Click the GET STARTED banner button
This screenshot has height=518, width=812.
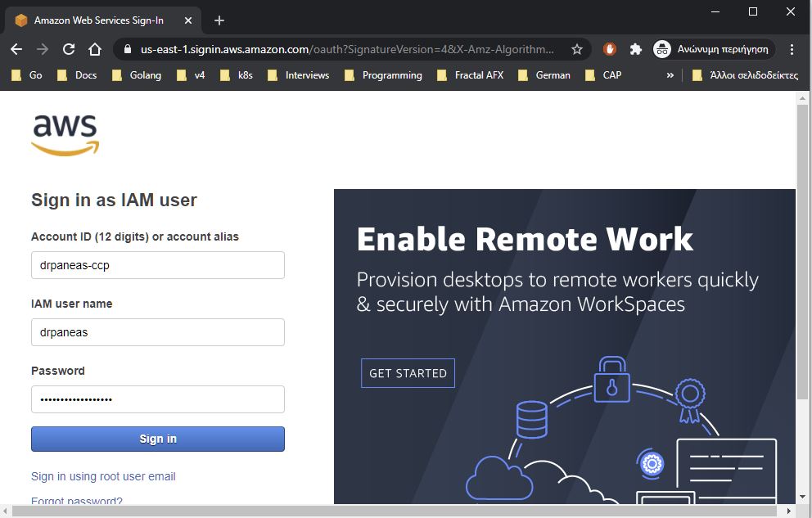pos(408,373)
